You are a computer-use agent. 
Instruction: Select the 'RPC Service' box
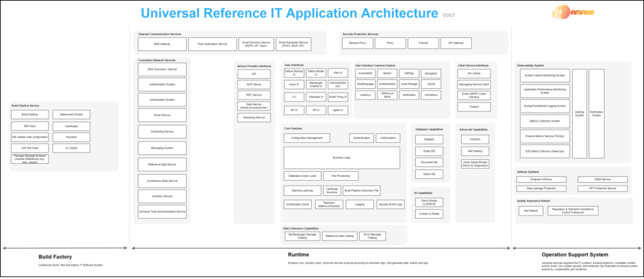click(x=254, y=96)
